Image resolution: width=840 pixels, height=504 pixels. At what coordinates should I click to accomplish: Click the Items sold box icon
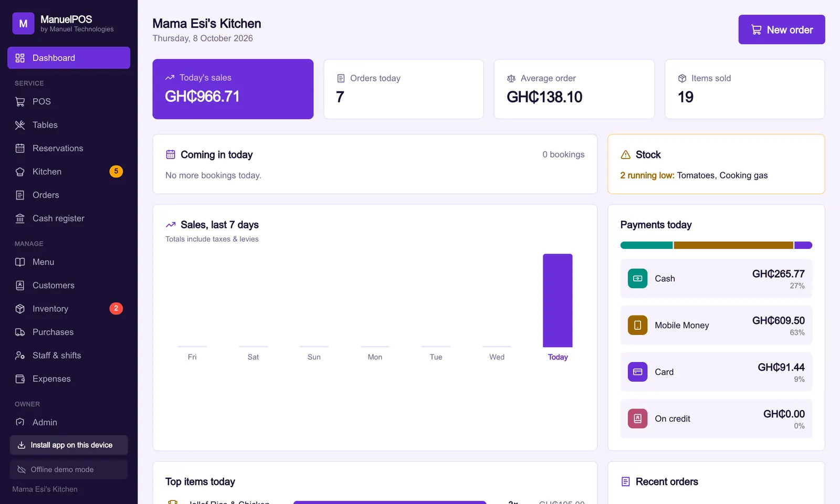click(x=682, y=78)
